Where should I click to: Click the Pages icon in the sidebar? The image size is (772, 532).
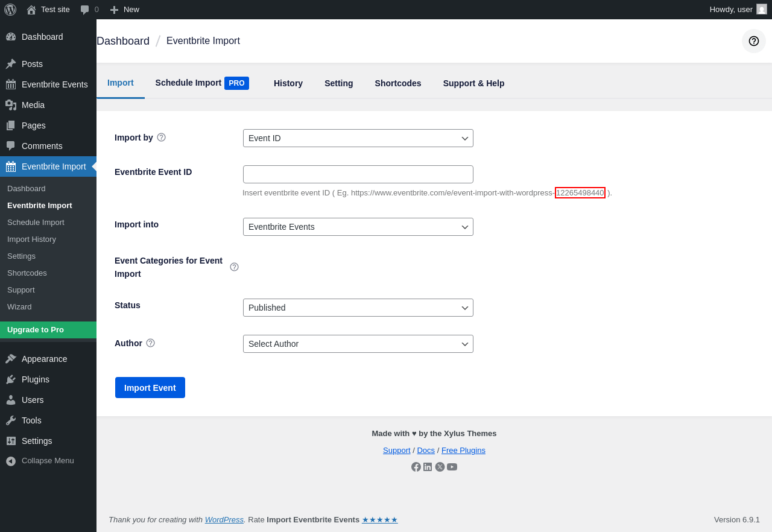pos(11,125)
